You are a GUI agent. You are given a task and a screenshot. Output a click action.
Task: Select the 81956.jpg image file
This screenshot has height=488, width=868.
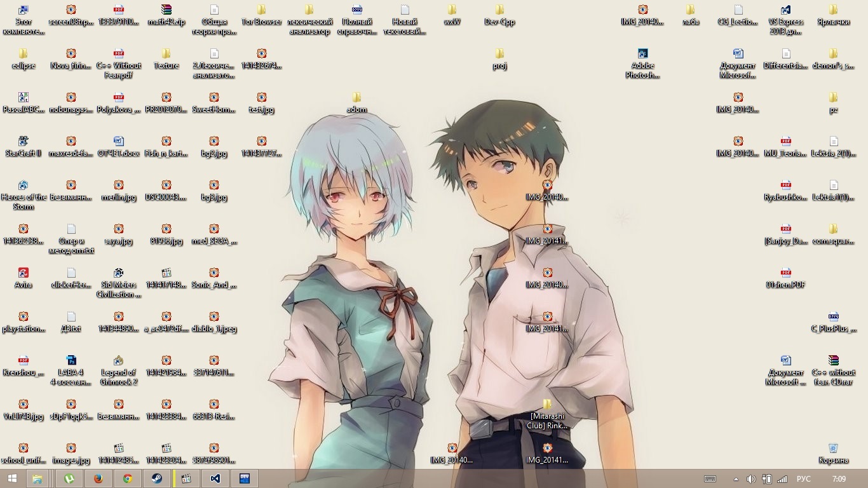click(x=166, y=234)
